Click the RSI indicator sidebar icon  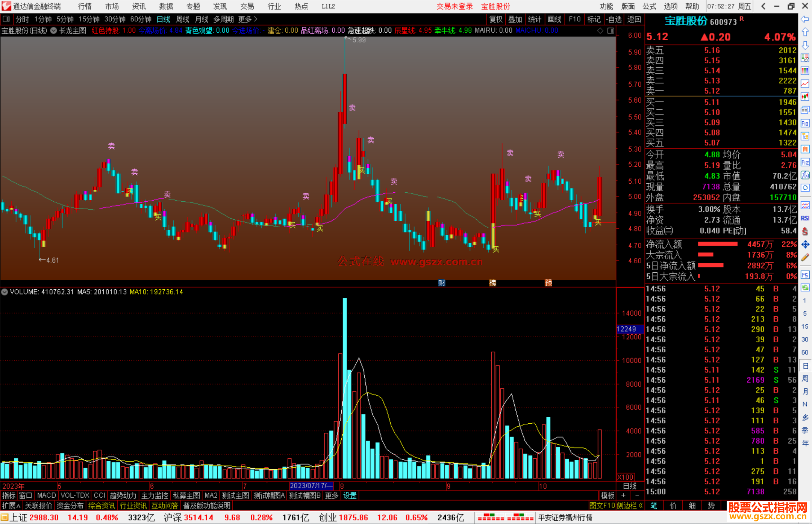click(805, 218)
